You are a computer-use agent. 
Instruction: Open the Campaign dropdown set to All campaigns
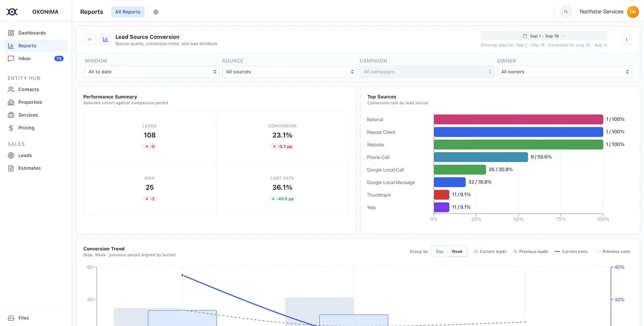(427, 72)
